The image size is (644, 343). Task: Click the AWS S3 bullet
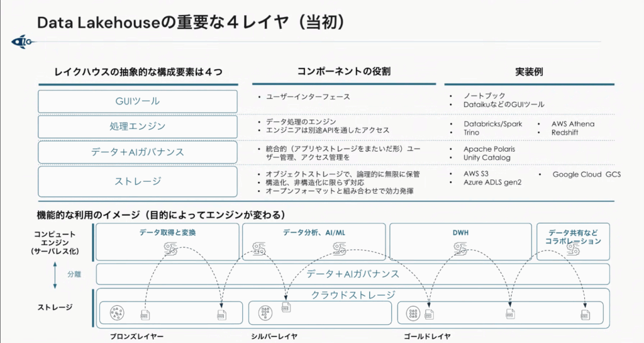(x=475, y=174)
